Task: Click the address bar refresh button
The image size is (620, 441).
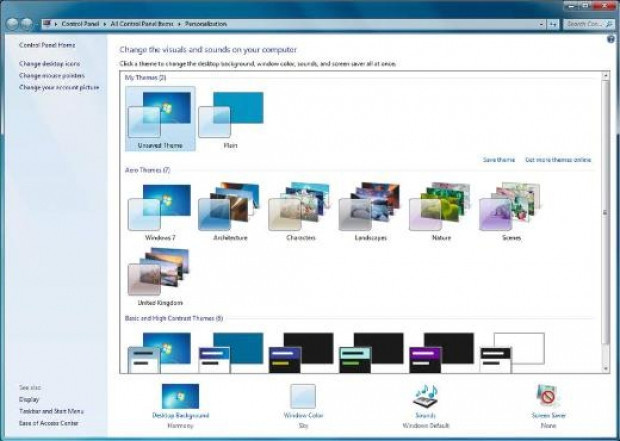Action: 553,25
